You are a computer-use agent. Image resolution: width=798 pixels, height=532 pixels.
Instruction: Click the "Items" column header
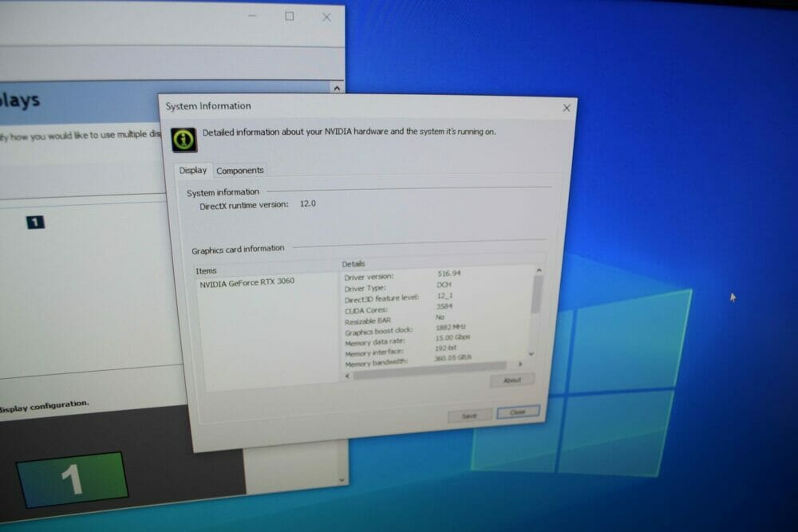tap(206, 270)
